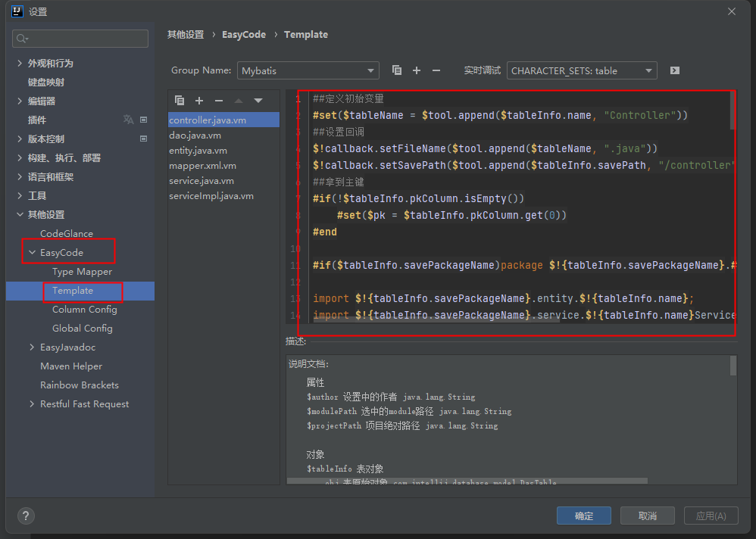Collapse the EasyCode settings node
This screenshot has width=756, height=539.
pyautogui.click(x=33, y=251)
